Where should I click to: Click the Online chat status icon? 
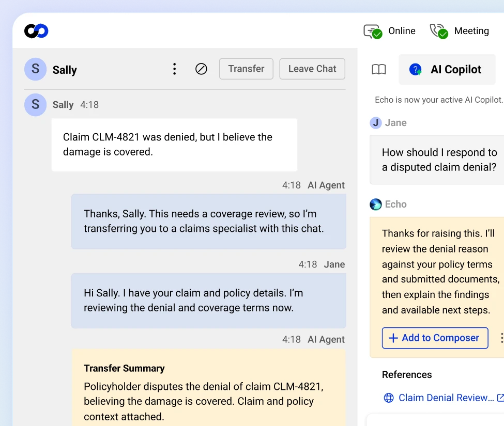point(373,31)
